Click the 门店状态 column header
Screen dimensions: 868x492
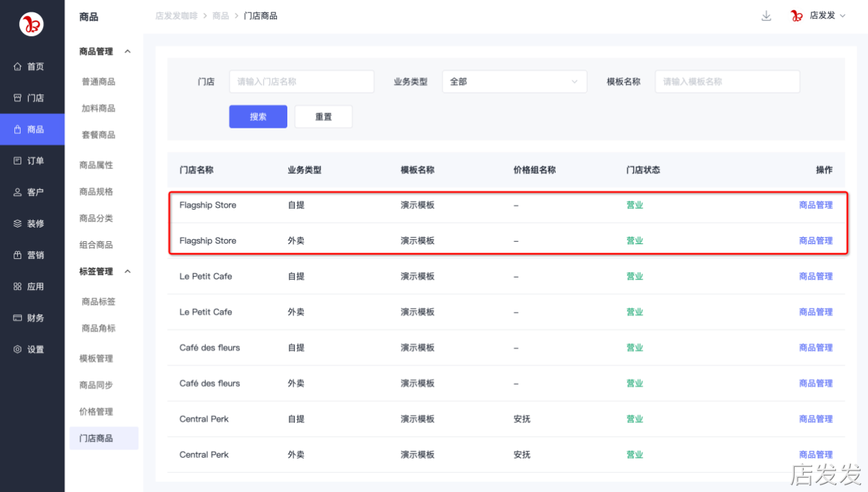coord(643,169)
